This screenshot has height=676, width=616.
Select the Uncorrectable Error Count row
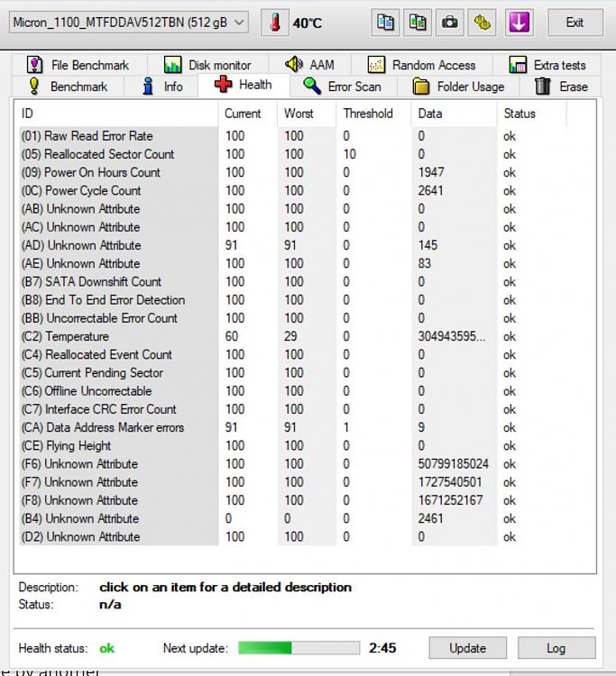tap(292, 318)
